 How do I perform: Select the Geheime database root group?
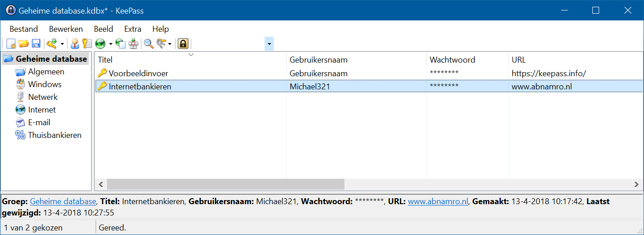[51, 59]
